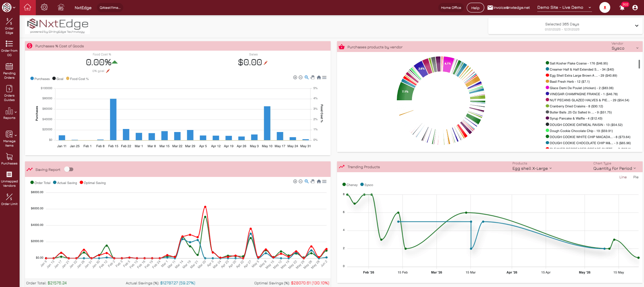This screenshot has width=644, height=287.
Task: Open Order Edge in the sidebar
Action: tap(9, 26)
